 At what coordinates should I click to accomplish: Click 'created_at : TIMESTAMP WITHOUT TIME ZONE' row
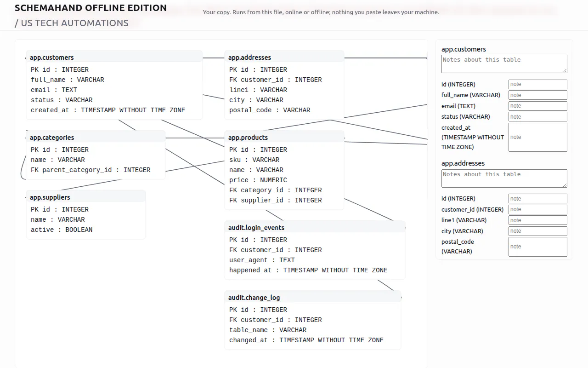pos(108,110)
